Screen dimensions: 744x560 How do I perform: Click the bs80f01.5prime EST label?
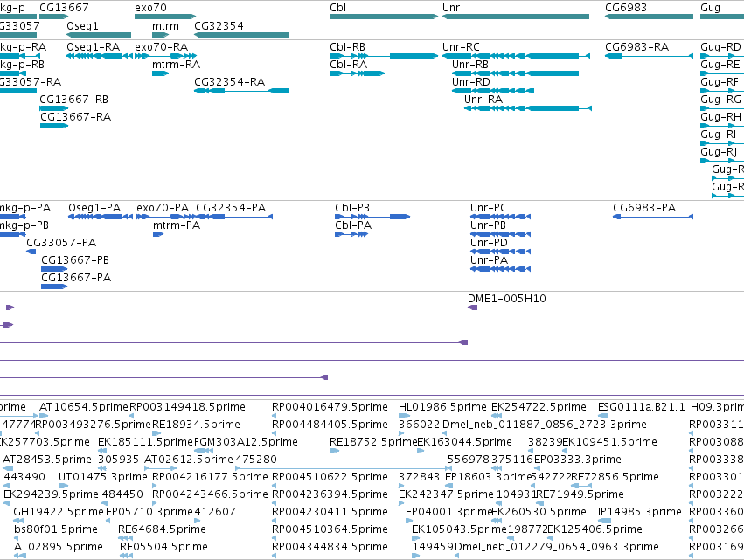click(56, 529)
